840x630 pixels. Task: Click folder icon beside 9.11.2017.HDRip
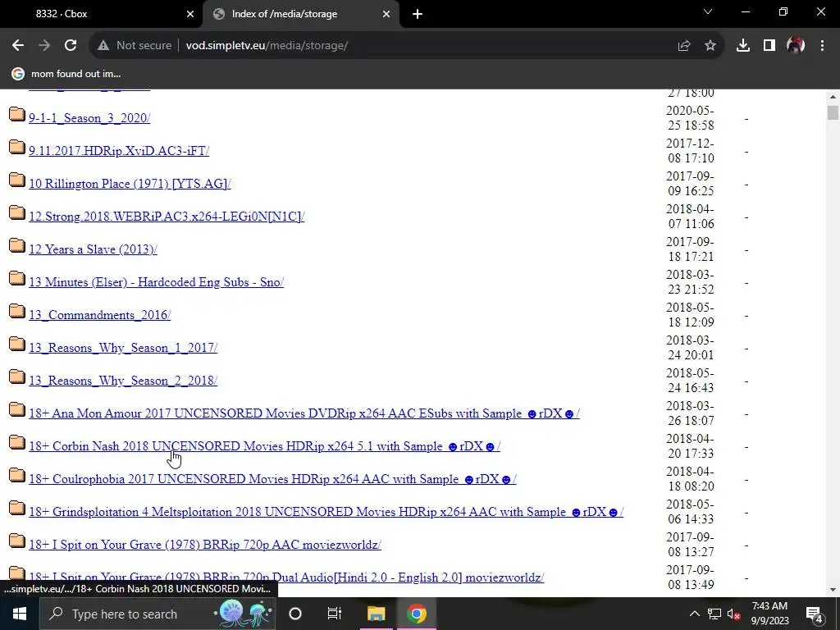(x=17, y=147)
